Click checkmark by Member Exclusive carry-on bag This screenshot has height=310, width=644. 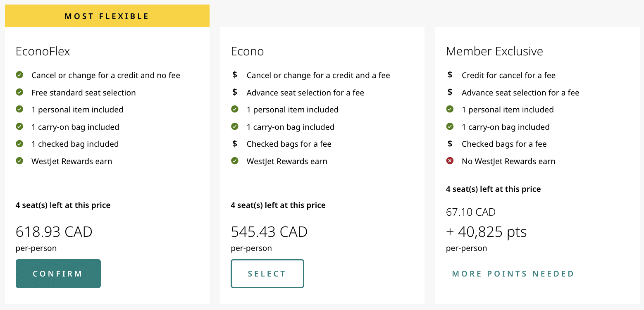coord(450,127)
